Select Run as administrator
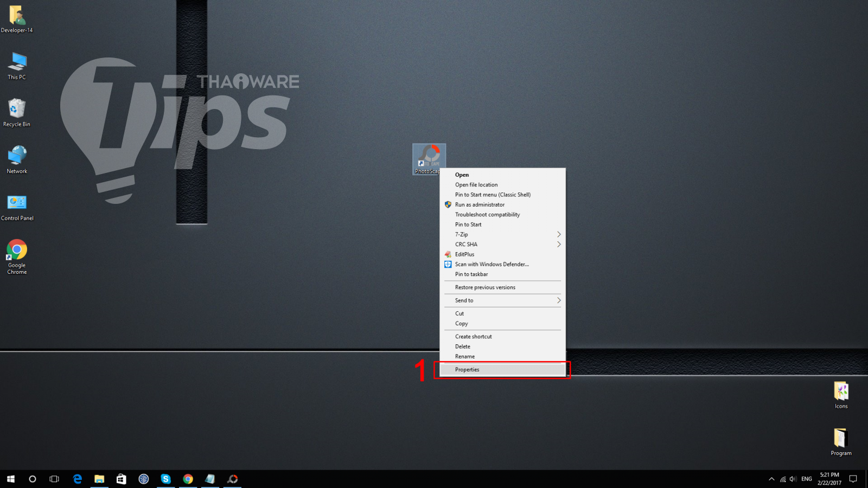Image resolution: width=868 pixels, height=488 pixels. [502, 204]
